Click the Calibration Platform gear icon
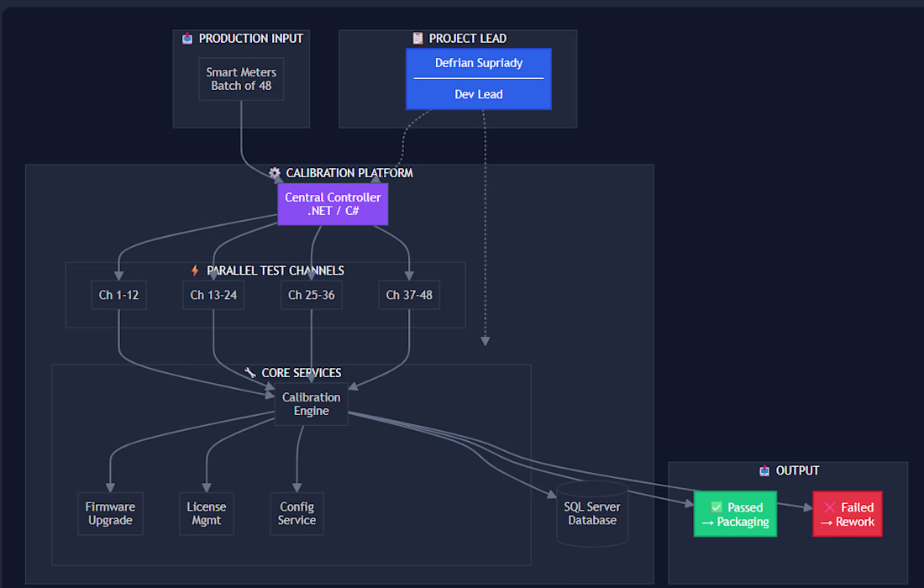This screenshot has height=588, width=924. [275, 173]
